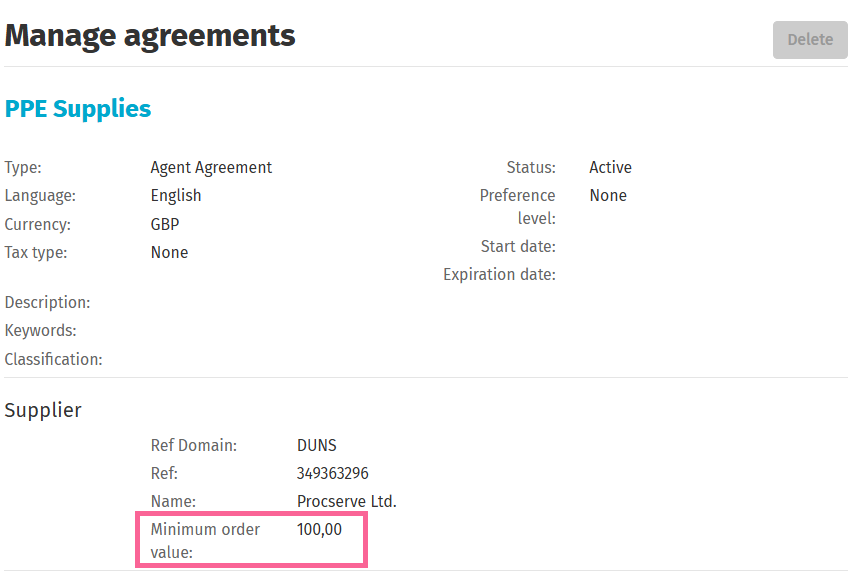Click the Classification label
Viewport: 862px width, 575px height.
(53, 359)
